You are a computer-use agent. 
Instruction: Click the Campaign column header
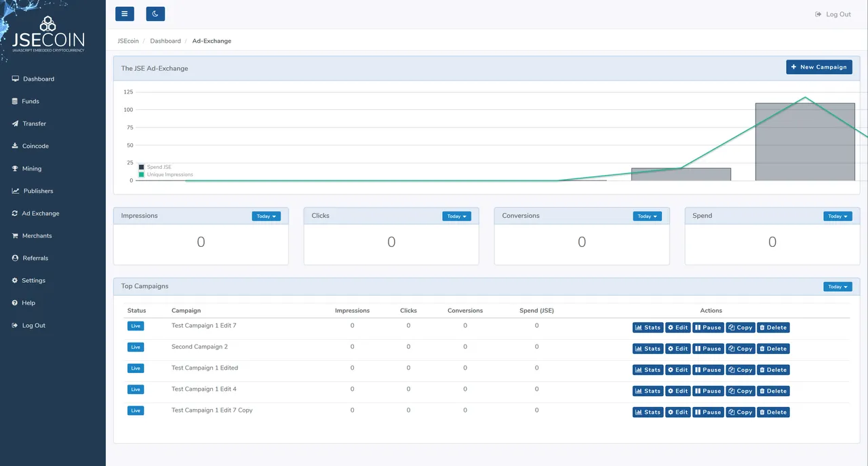tap(186, 311)
